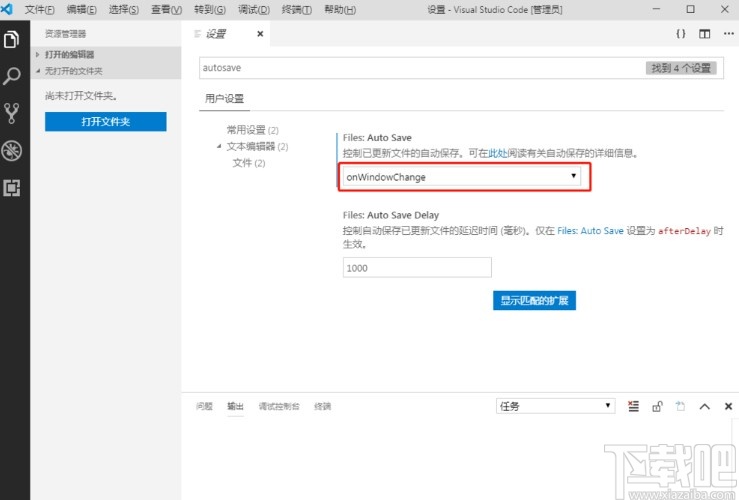Open settings JSON with curly braces icon
Image resolution: width=739 pixels, height=500 pixels.
click(x=681, y=33)
